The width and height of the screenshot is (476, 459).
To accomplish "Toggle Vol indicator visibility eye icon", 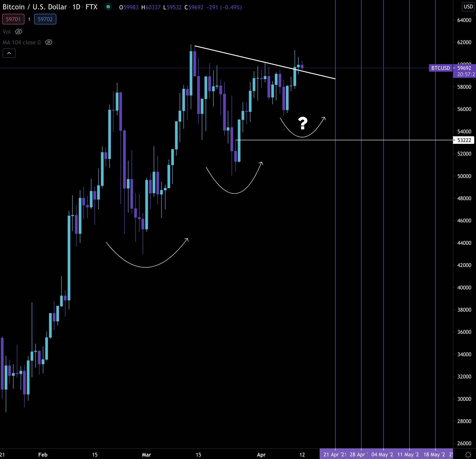I will pyautogui.click(x=18, y=32).
